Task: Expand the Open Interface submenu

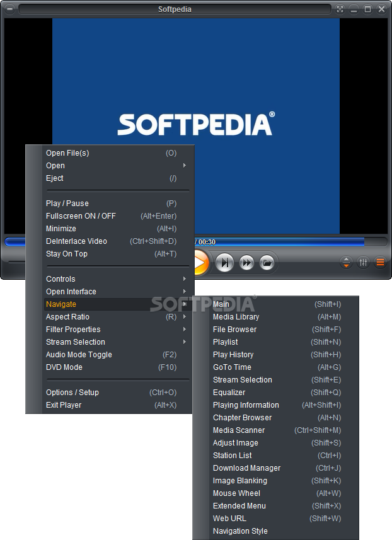Action: coord(117,292)
